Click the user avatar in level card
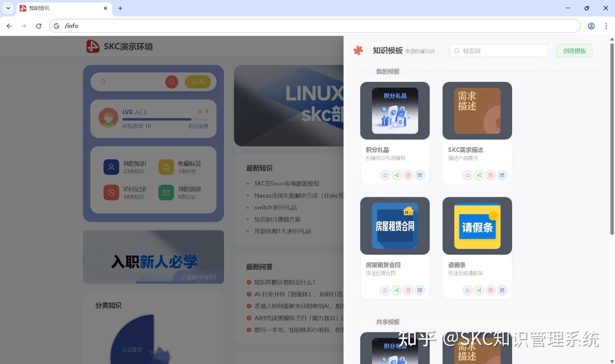615x364 pixels. [108, 118]
